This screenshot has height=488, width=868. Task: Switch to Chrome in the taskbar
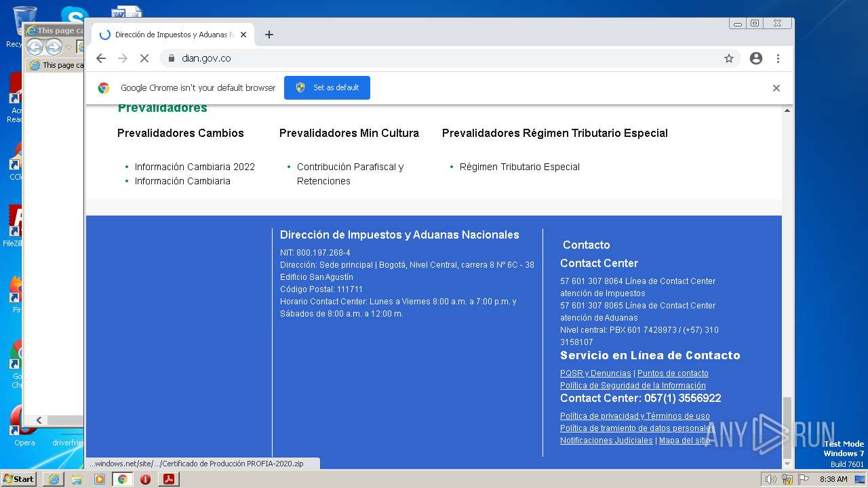click(123, 479)
